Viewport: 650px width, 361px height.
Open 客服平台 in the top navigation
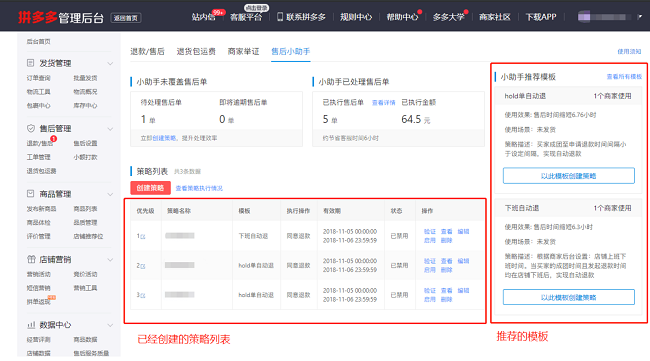246,17
